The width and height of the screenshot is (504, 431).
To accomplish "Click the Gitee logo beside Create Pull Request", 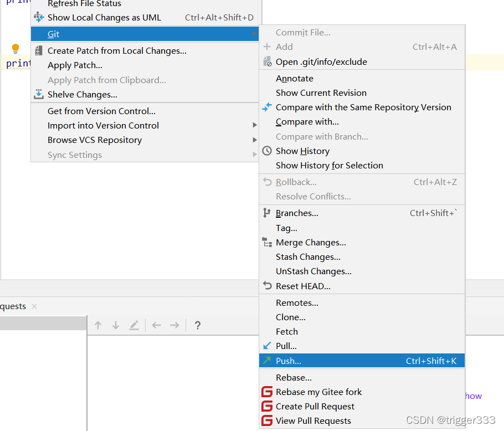I will point(267,406).
